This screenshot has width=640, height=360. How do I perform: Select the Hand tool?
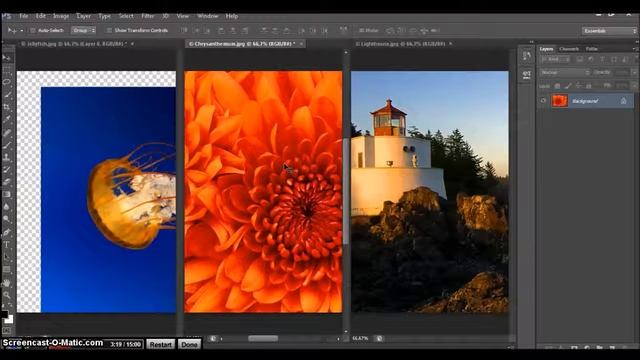[7, 283]
